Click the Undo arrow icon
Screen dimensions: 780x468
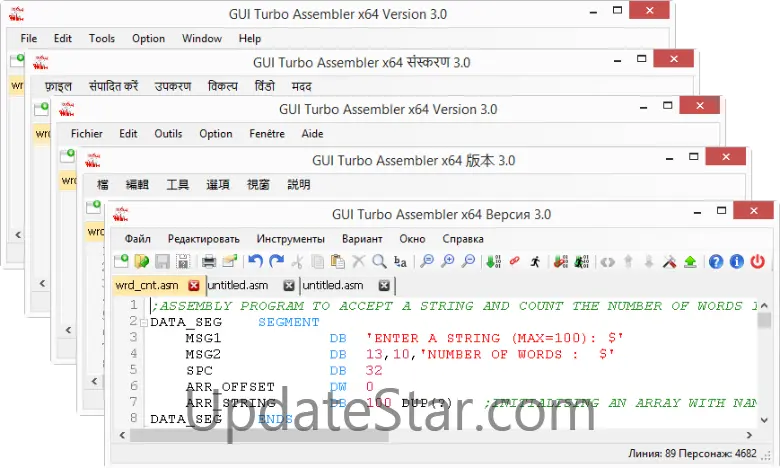256,261
